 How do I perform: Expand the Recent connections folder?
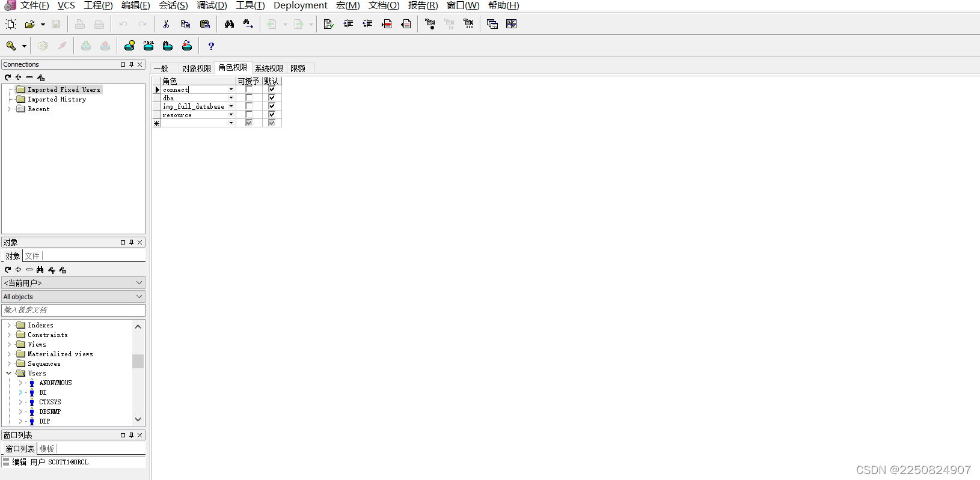coord(8,109)
